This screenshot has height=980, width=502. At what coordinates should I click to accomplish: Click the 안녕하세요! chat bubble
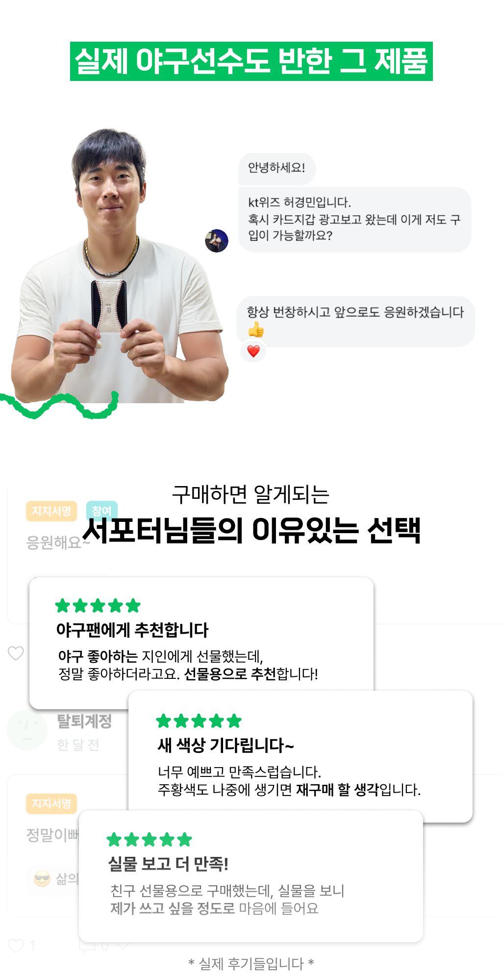tap(277, 168)
